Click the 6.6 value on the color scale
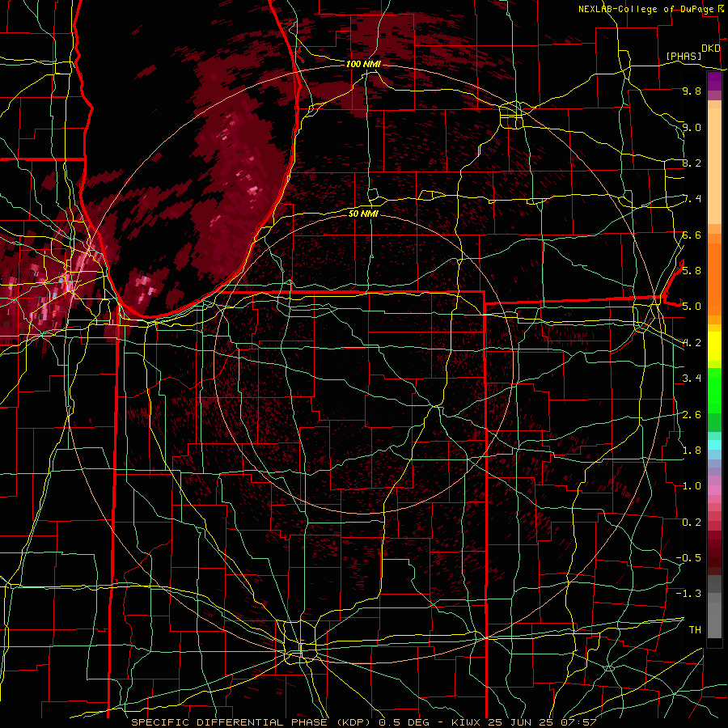The height and width of the screenshot is (728, 728). pos(692,235)
